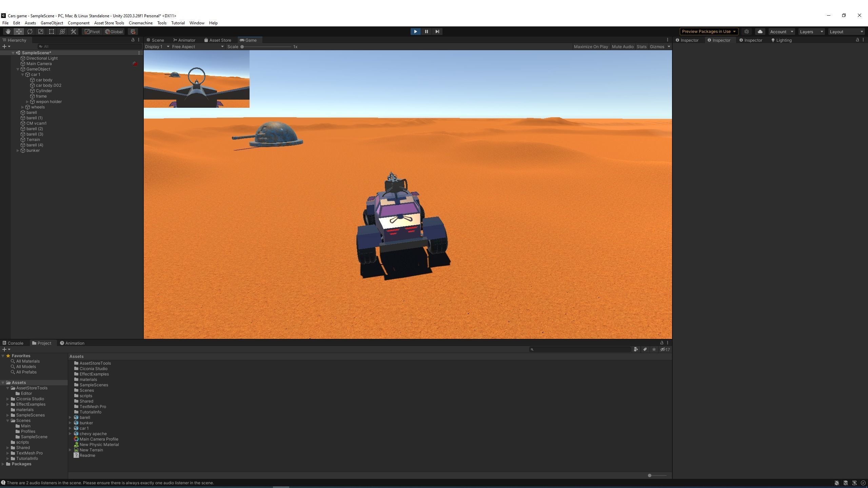Lock the Hierarchy panel
The height and width of the screenshot is (488, 868).
click(133, 40)
